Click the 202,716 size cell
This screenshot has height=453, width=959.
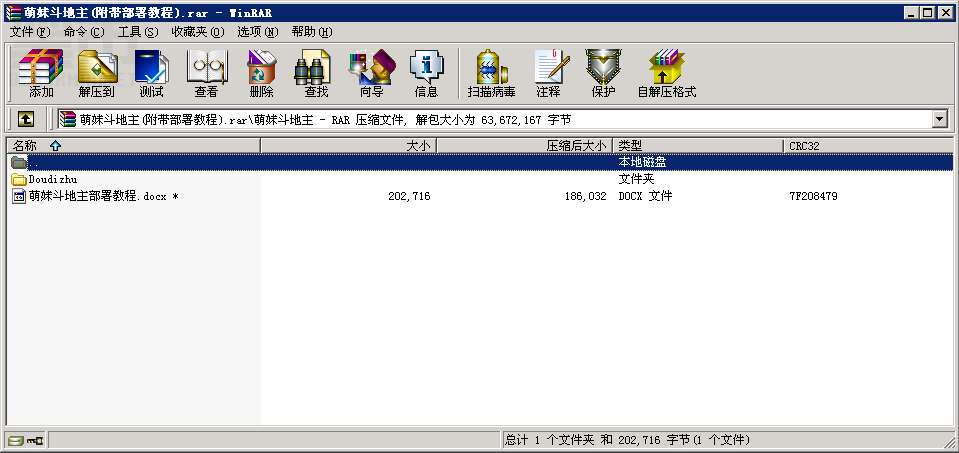click(409, 196)
